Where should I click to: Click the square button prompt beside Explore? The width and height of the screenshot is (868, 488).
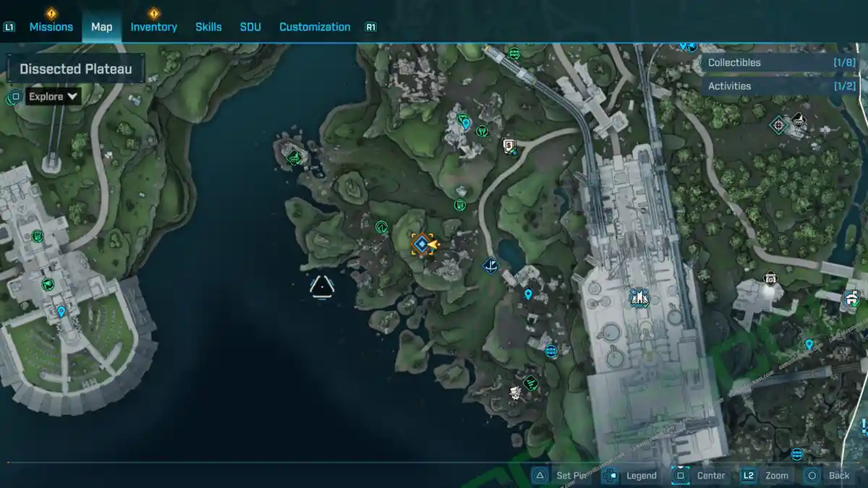click(x=15, y=96)
